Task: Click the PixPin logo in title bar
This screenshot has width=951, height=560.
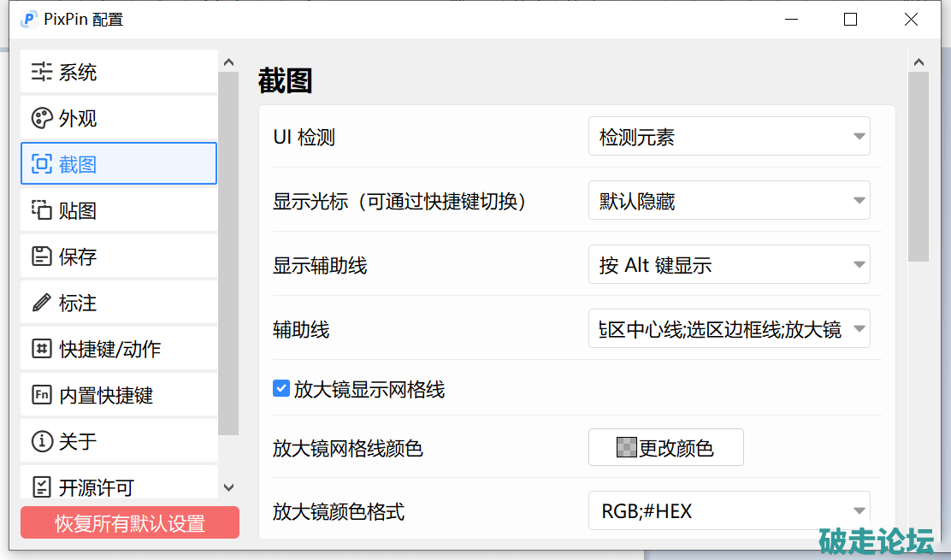Action: click(x=28, y=19)
